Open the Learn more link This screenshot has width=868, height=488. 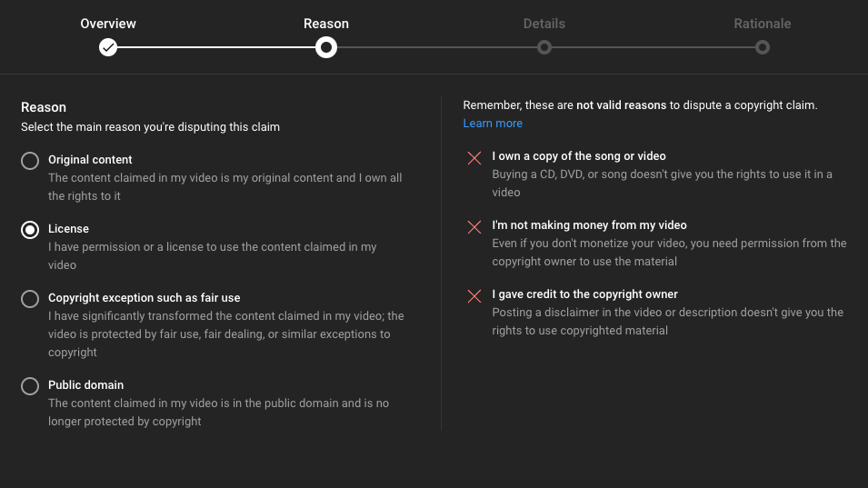click(x=493, y=124)
